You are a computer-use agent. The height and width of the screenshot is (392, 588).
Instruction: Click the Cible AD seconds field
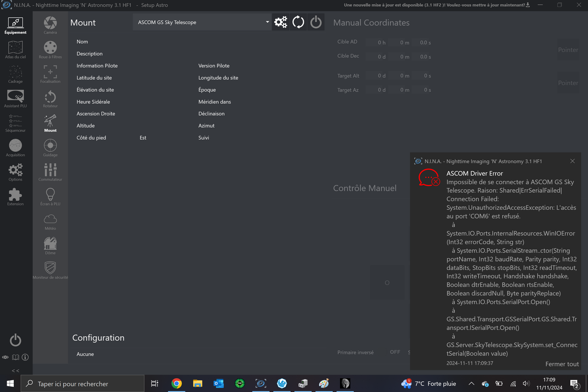click(422, 42)
